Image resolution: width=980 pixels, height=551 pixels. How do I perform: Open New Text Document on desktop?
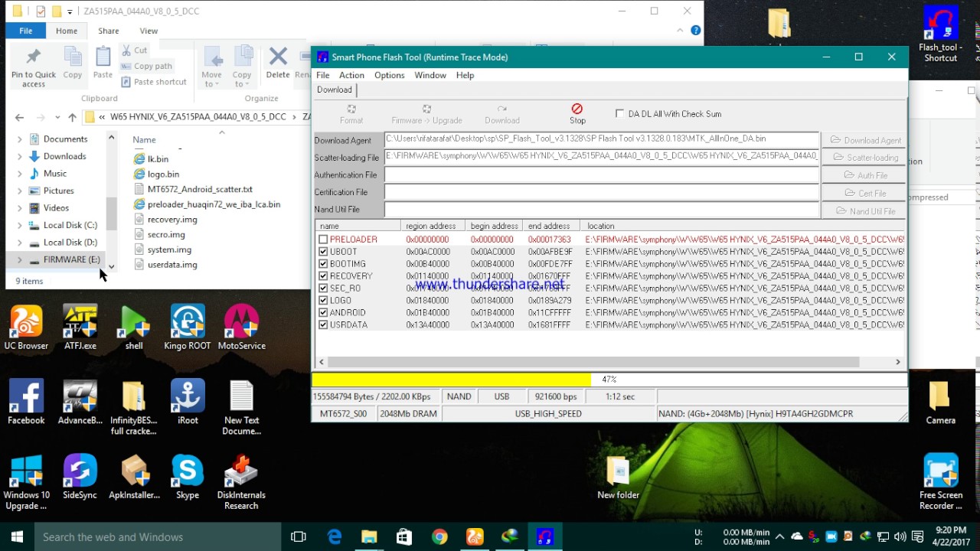pos(241,408)
